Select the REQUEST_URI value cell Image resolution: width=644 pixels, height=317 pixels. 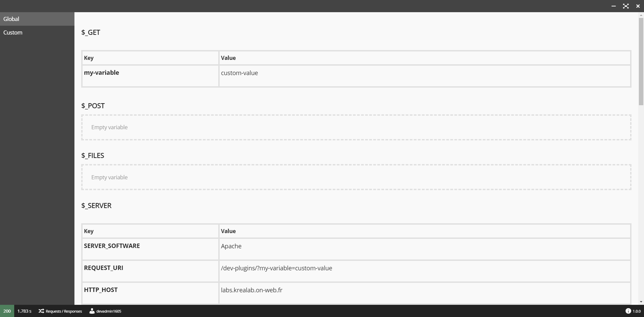point(425,271)
